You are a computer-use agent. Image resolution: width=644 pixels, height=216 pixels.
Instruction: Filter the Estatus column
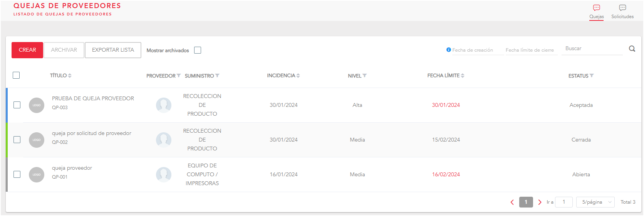tap(592, 76)
